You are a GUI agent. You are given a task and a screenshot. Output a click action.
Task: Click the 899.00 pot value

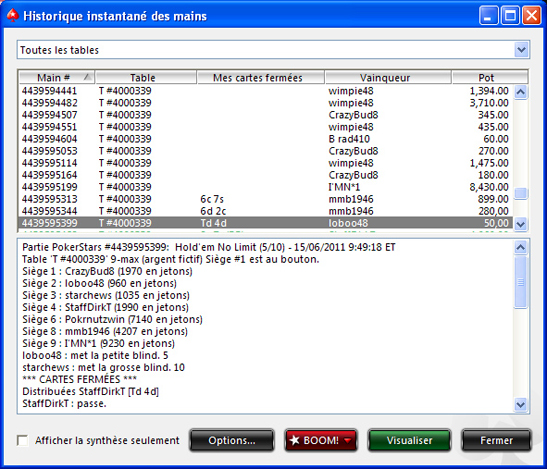tap(493, 199)
